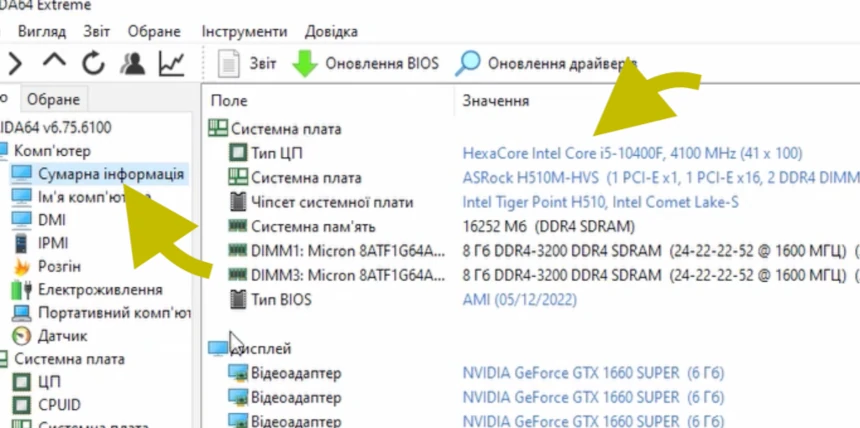Open the Обране menu
This screenshot has height=428, width=860.
tap(154, 31)
